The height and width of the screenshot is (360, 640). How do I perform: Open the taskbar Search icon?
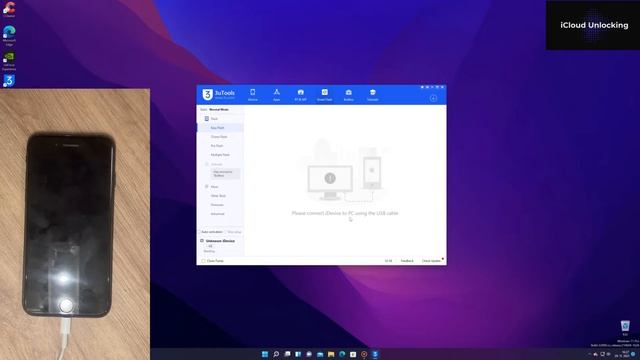coord(276,354)
